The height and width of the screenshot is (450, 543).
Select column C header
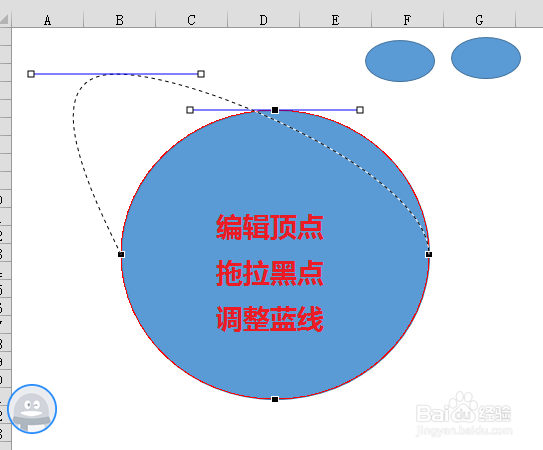coord(192,20)
